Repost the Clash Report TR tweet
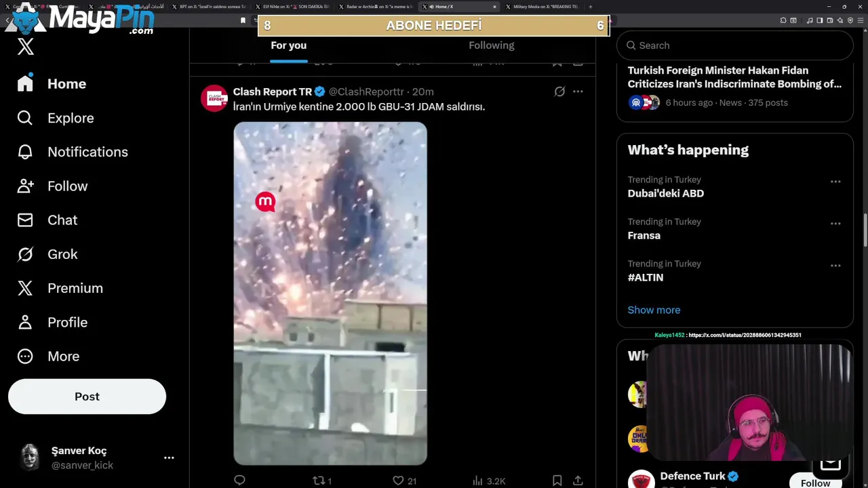 coord(322,481)
